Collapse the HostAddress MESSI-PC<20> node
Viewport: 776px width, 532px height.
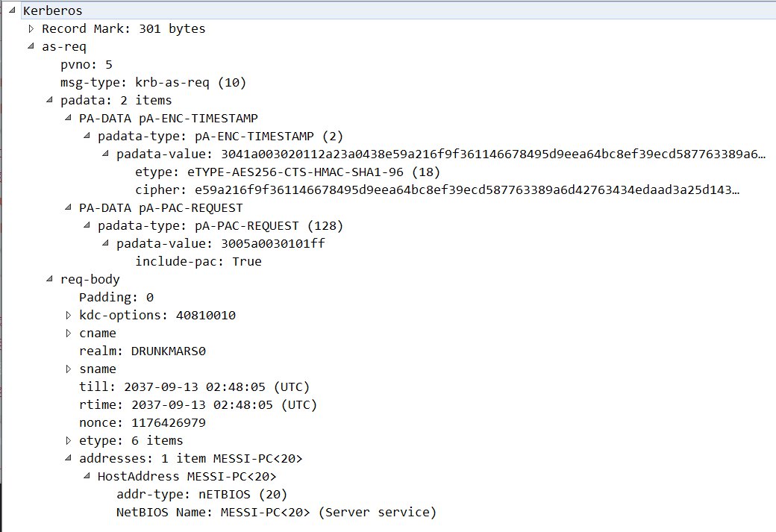pos(87,476)
